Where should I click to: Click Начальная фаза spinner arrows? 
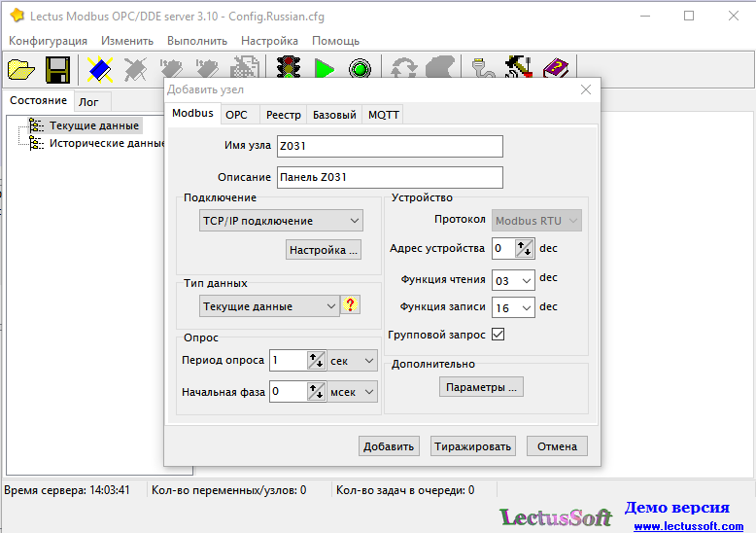tap(316, 392)
